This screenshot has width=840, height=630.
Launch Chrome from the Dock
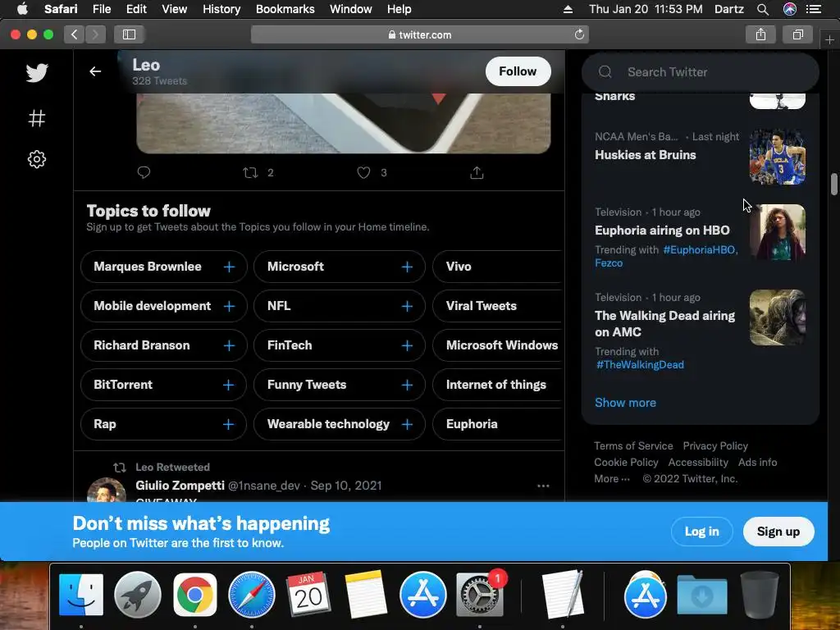coord(195,595)
